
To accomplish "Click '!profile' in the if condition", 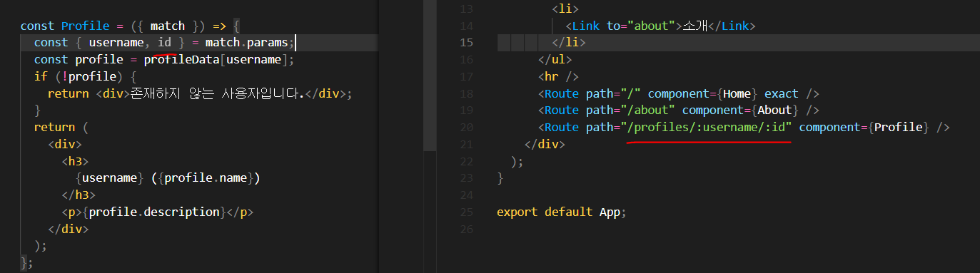I will tap(103, 77).
